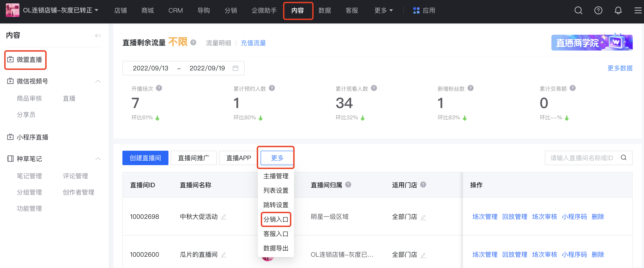Select 数据导出 from dropdown
The image size is (644, 268).
click(x=276, y=249)
